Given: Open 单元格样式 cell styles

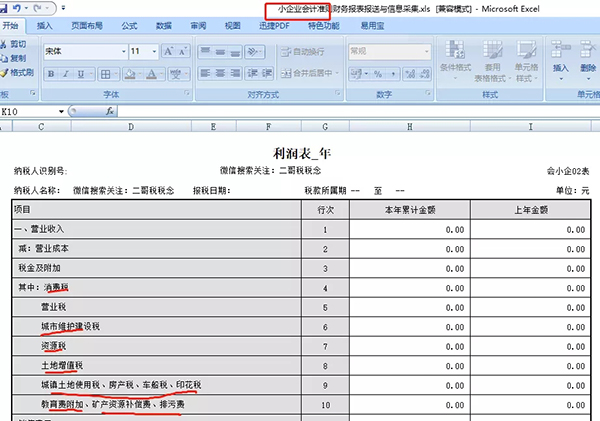Looking at the screenshot, I should click(x=527, y=60).
